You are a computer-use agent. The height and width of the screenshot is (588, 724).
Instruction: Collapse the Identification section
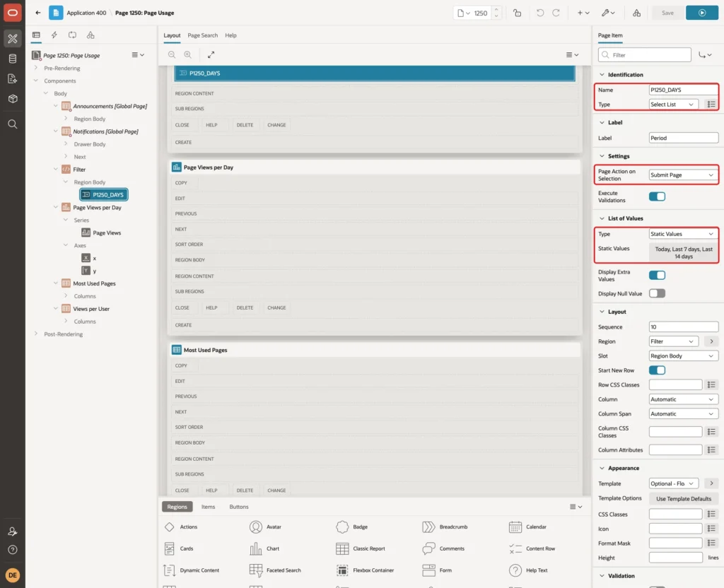[602, 75]
